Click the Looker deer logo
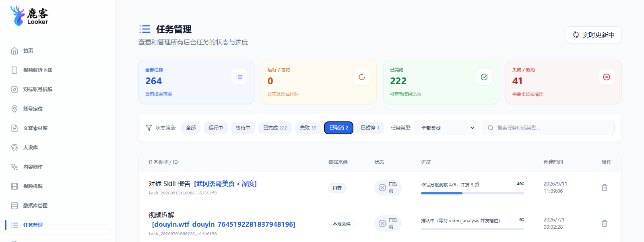 29,16
